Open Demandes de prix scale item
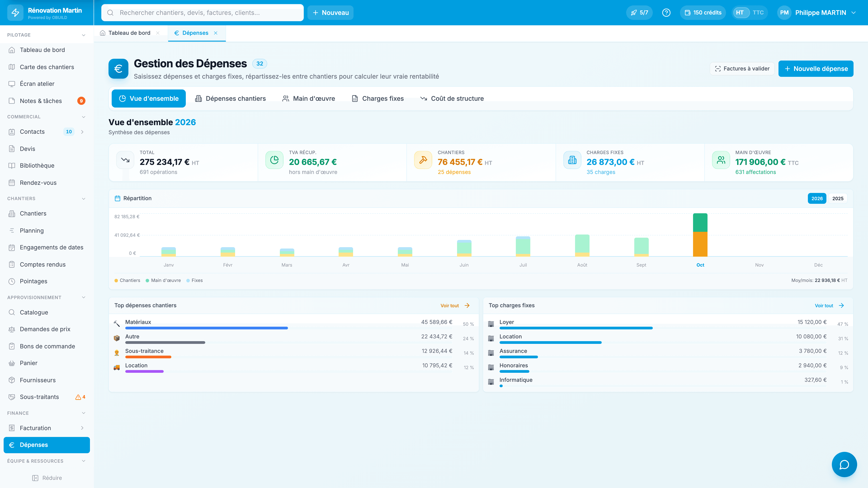Screen dimensions: 868x488 47,329
